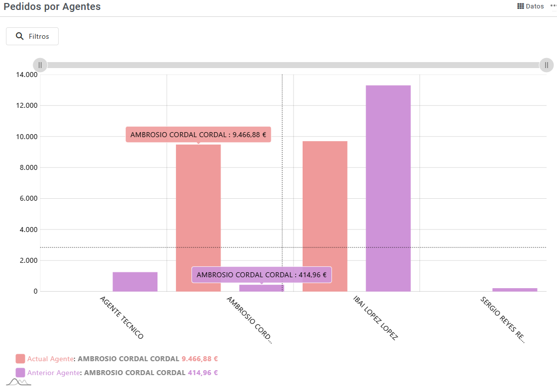Click the middle of the zoom scrollbar track
Screen dimensions: 557x392
click(293, 65)
